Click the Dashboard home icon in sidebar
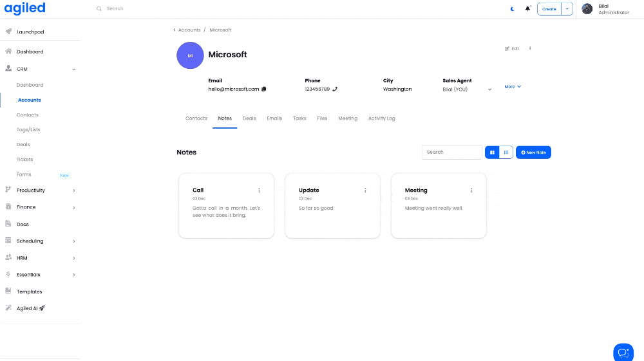Viewport: 644px width, 361px height. click(8, 51)
